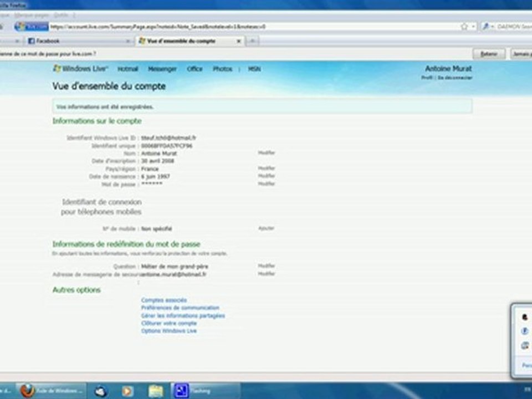Open the Outils menu
Screen dimensions: 532x399
point(61,16)
